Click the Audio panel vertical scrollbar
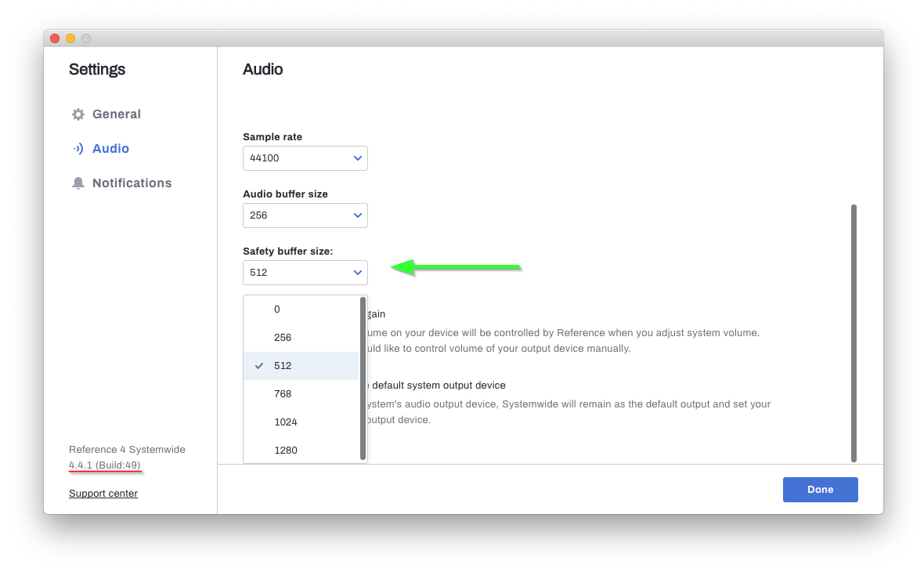 tap(854, 334)
